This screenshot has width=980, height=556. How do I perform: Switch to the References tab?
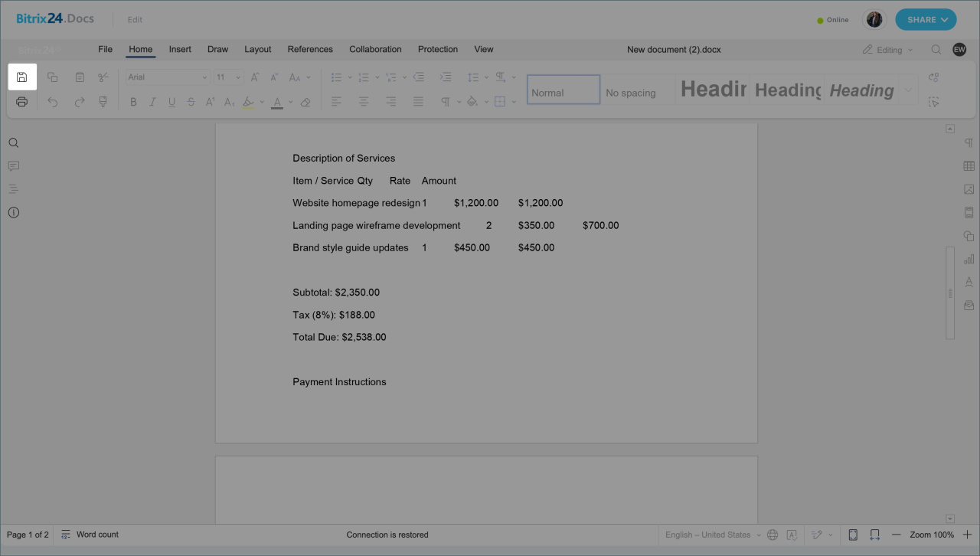[x=310, y=49]
